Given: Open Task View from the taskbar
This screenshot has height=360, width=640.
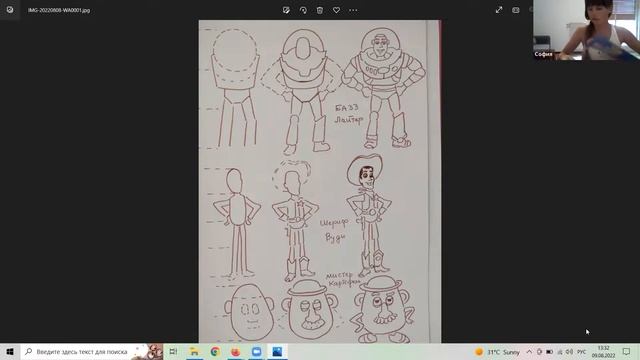Looking at the screenshot, I should click(x=173, y=351).
